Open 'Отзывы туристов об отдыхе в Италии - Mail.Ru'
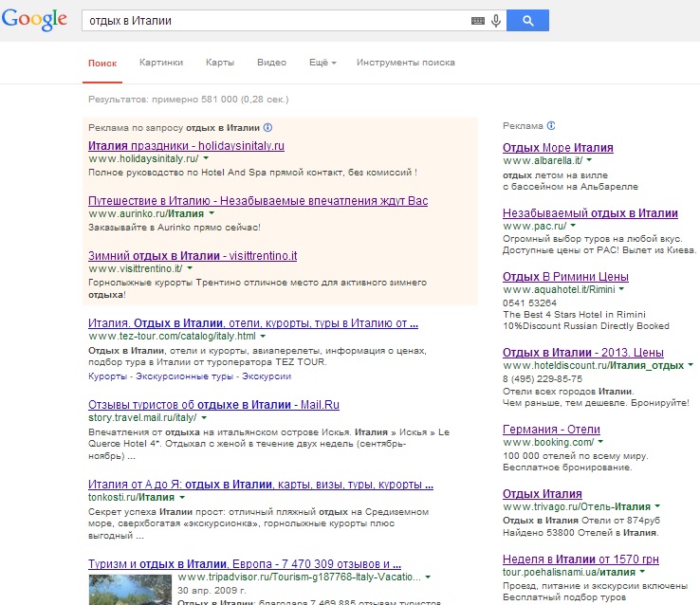The image size is (700, 605). (x=213, y=405)
